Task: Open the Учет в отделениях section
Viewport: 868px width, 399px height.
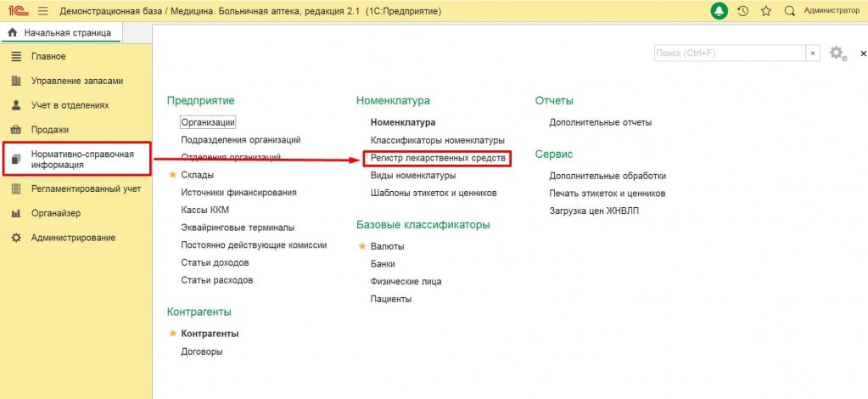Action: (x=70, y=105)
